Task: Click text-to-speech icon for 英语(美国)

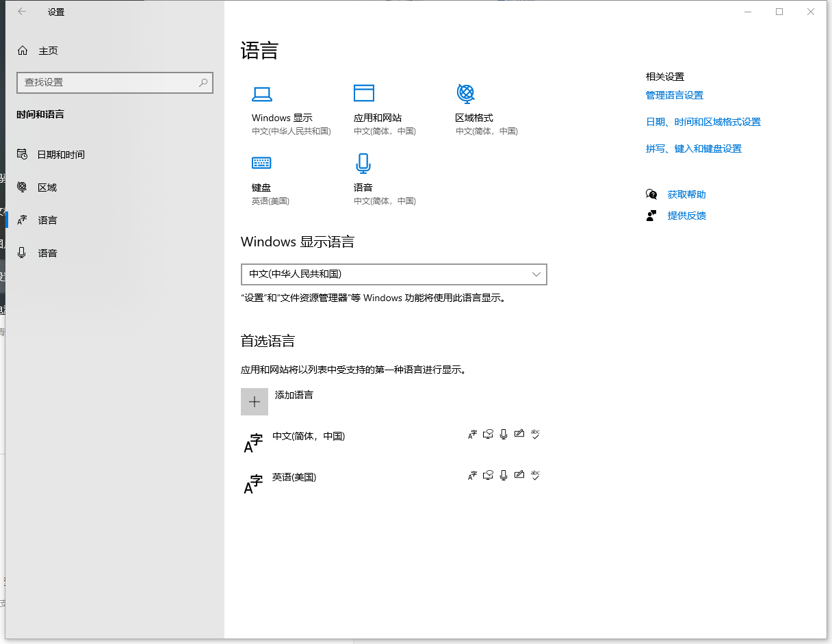Action: point(488,475)
